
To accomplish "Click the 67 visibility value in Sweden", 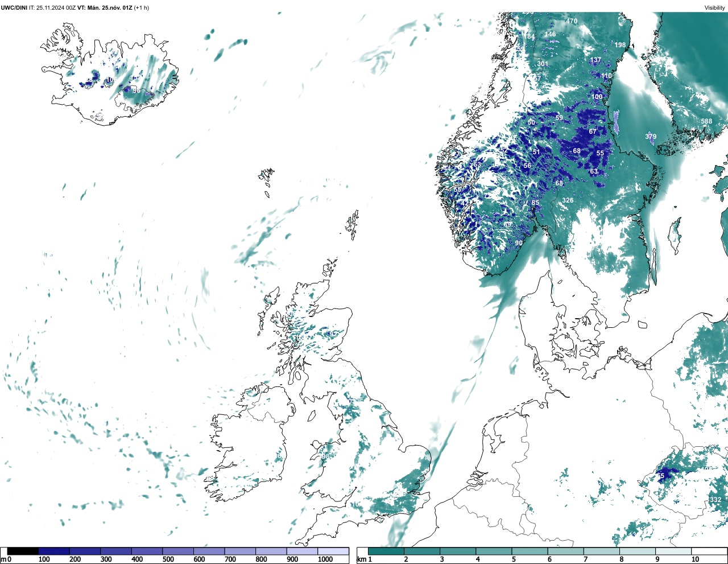I will coord(593,131).
